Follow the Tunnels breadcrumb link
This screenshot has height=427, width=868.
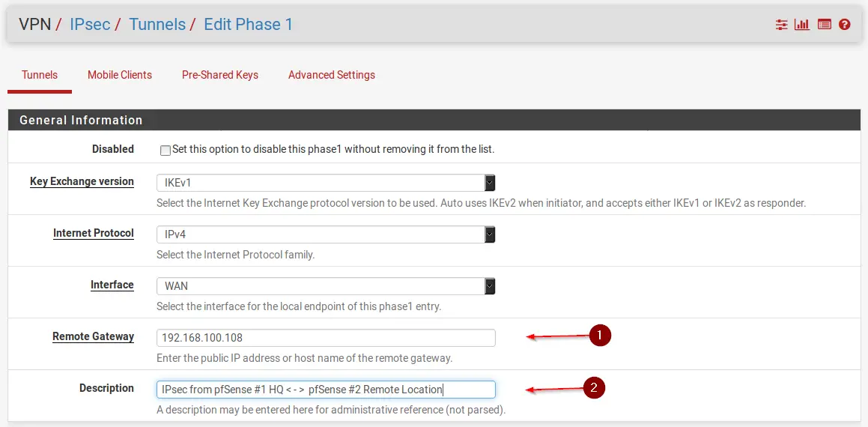[x=157, y=24]
